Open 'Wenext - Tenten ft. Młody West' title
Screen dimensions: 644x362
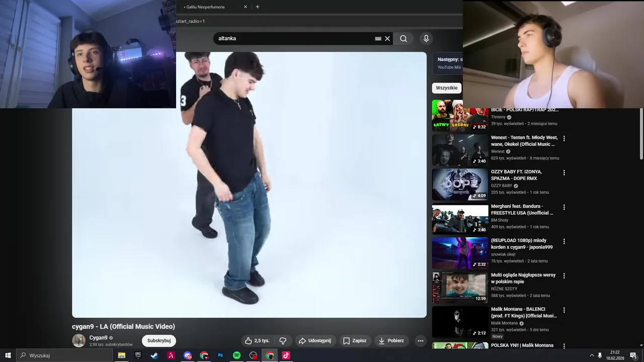(524, 141)
